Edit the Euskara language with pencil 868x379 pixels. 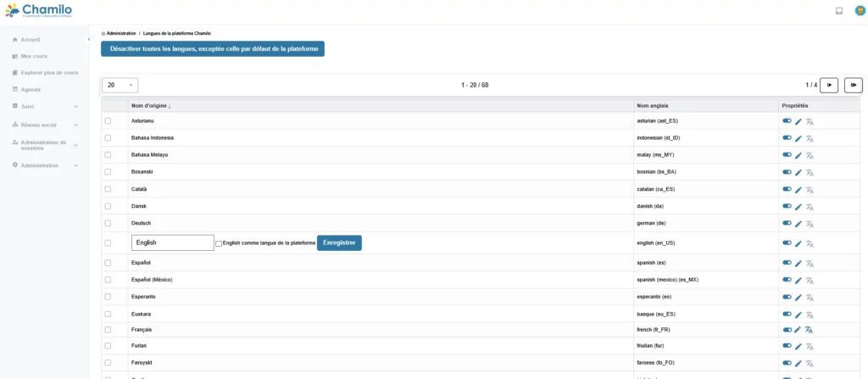click(798, 315)
